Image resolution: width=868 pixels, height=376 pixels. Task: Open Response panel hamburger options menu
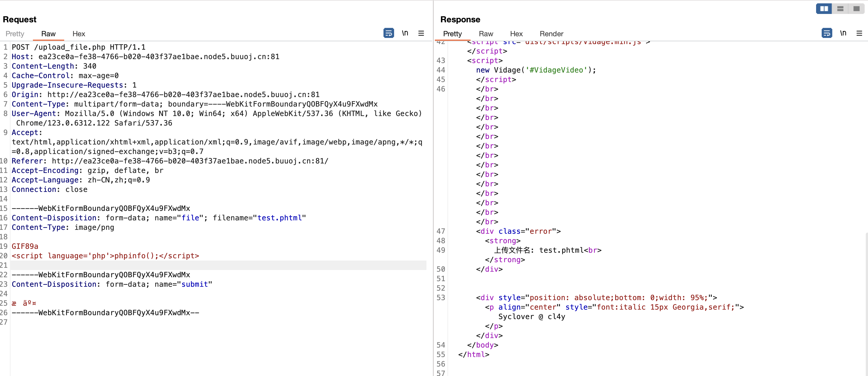tap(859, 33)
